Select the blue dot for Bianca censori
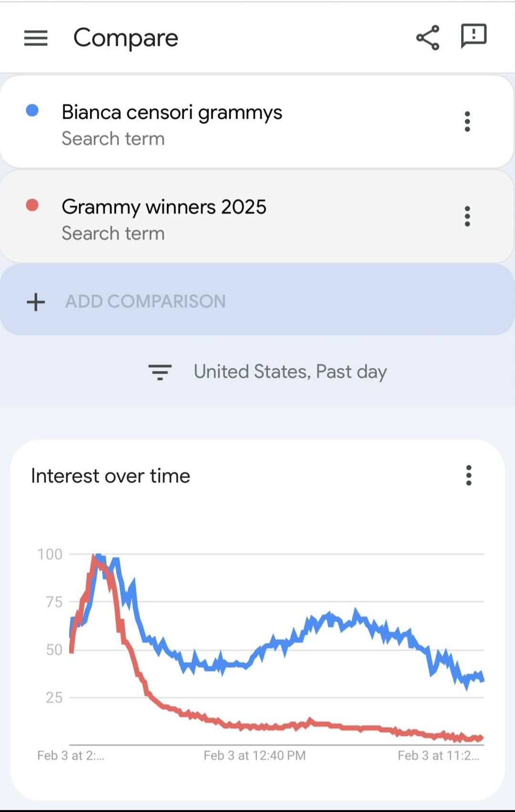 (x=32, y=111)
